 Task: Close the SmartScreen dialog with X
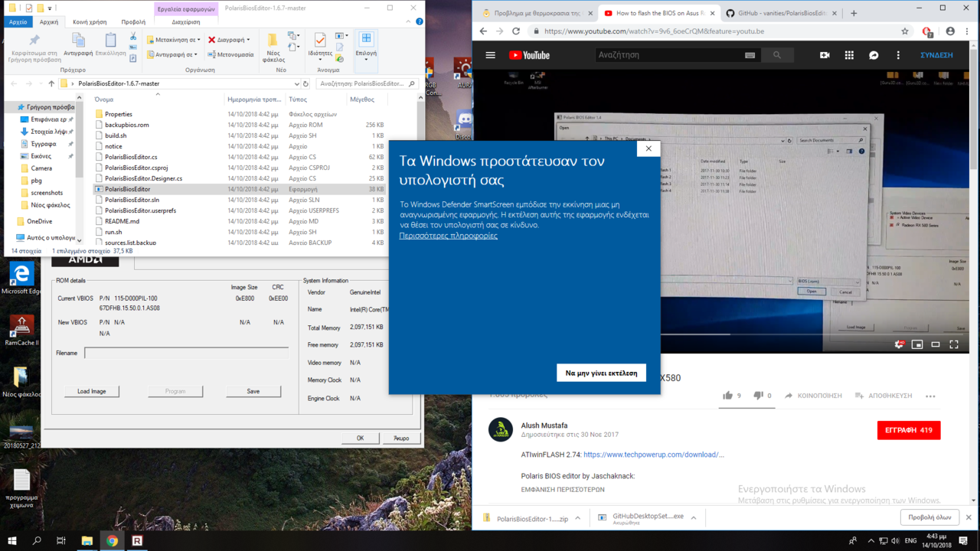648,148
